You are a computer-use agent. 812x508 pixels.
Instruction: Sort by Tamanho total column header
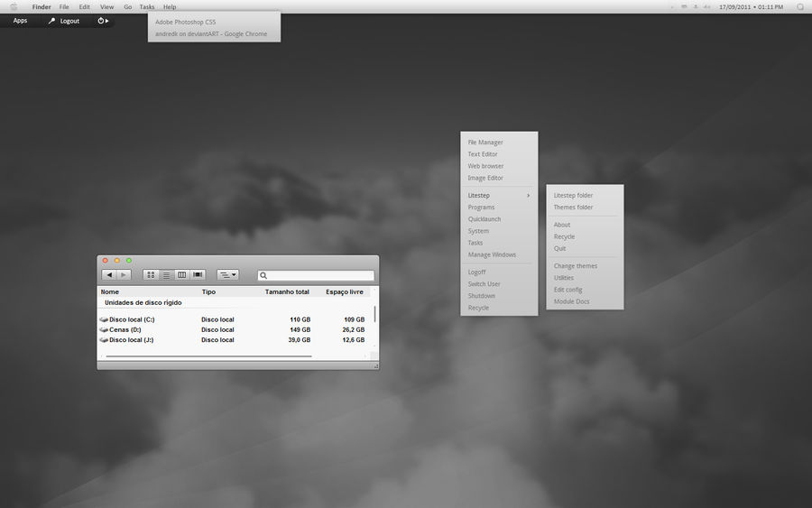(287, 292)
